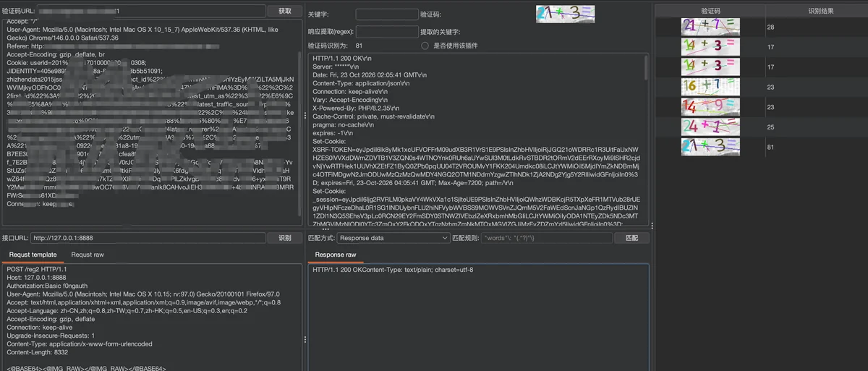The image size is (868, 371).
Task: Switch to the Requst raw tab
Action: (x=88, y=255)
